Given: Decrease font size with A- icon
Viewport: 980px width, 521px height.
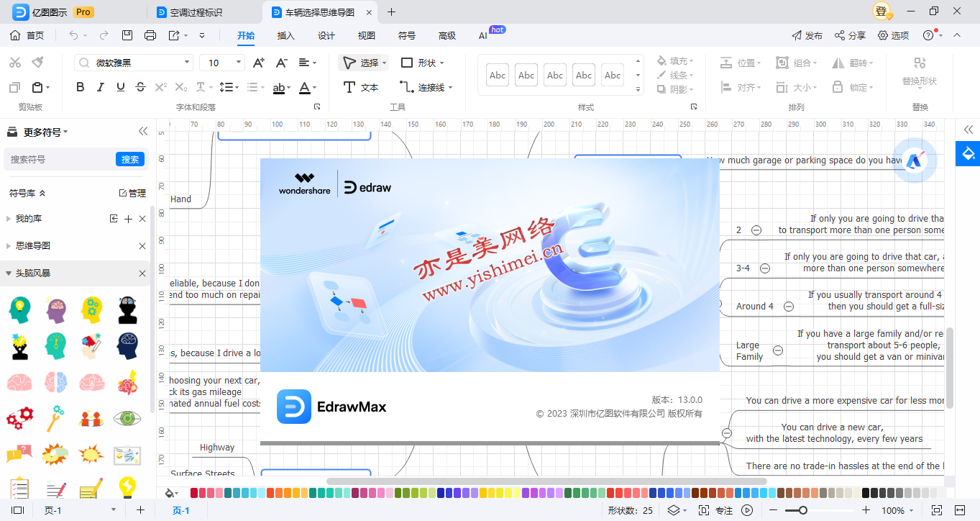Looking at the screenshot, I should (282, 63).
